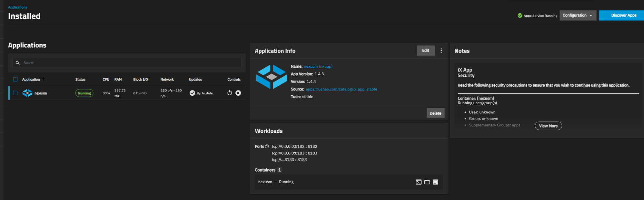Focus the applications Search field
The image size is (644, 200).
(127, 63)
